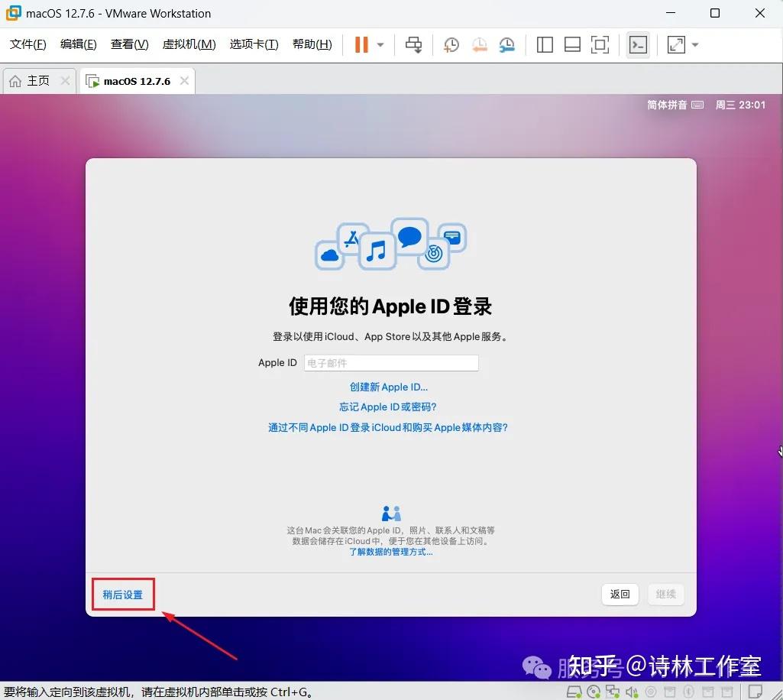Close the macOS 12.7.6 tab

click(184, 80)
